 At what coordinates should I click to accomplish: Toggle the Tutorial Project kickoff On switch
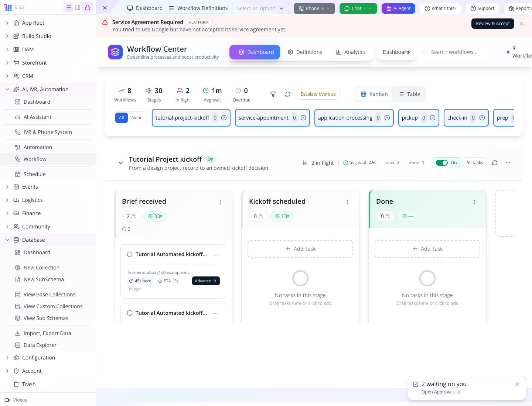[441, 163]
